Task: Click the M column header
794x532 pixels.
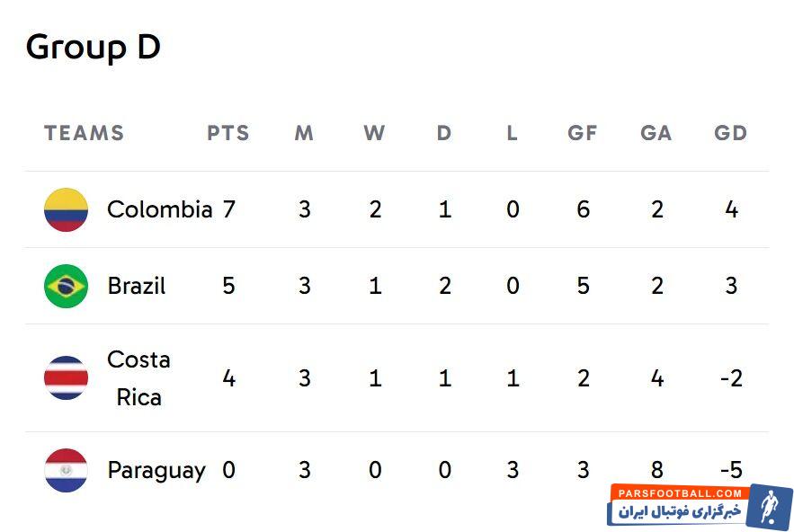Action: tap(304, 133)
